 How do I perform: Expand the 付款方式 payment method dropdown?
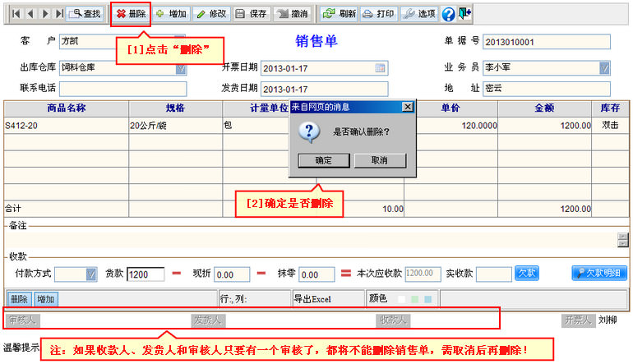(90, 274)
